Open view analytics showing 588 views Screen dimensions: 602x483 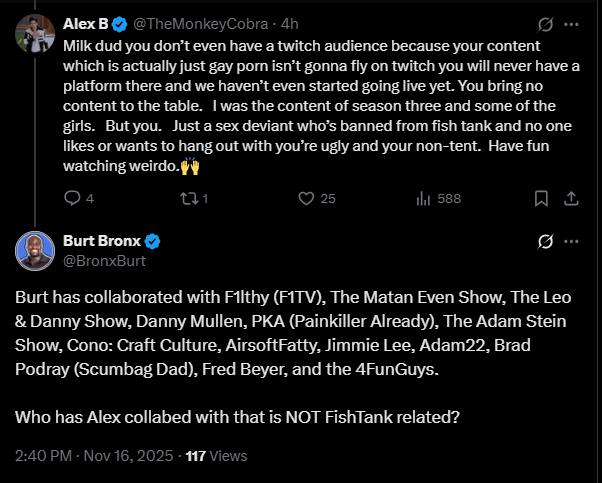point(437,198)
